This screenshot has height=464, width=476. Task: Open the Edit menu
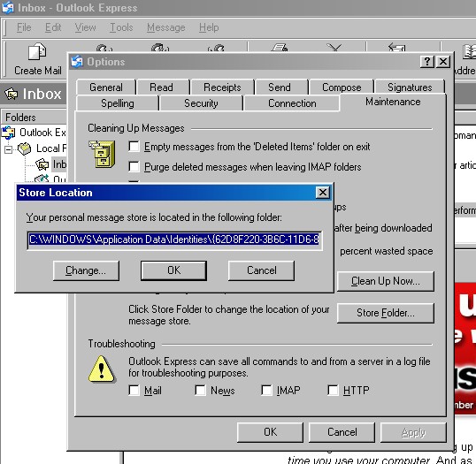(53, 27)
